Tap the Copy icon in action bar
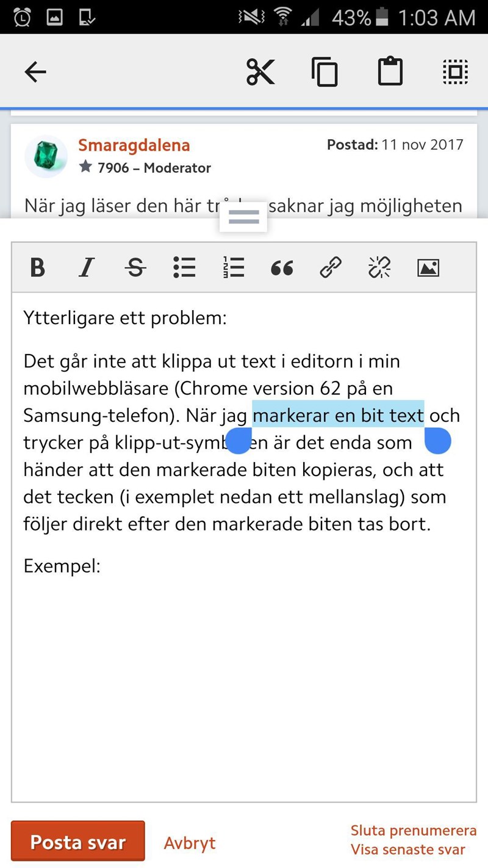 click(x=325, y=72)
